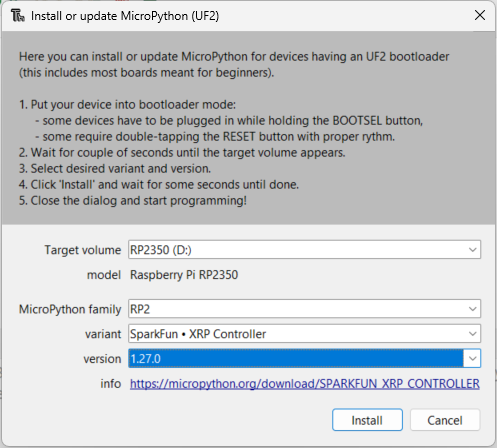Click the intro sentence about UF2 bootloader devices
497x448 pixels.
(x=234, y=65)
